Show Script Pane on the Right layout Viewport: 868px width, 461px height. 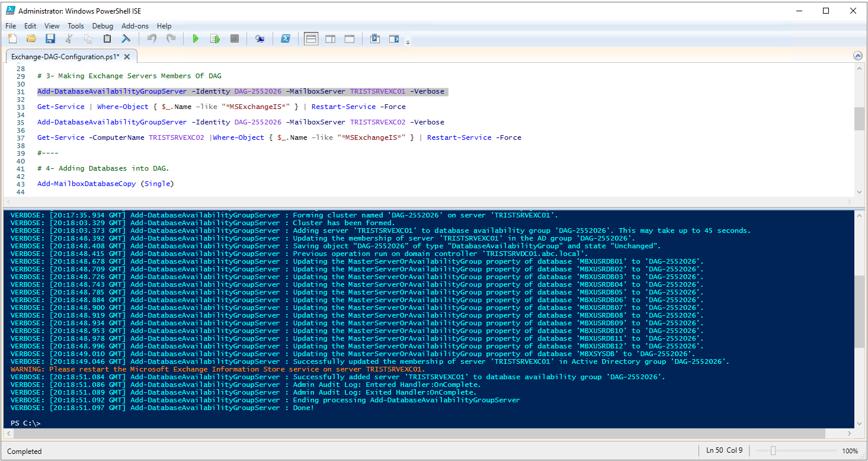(331, 39)
